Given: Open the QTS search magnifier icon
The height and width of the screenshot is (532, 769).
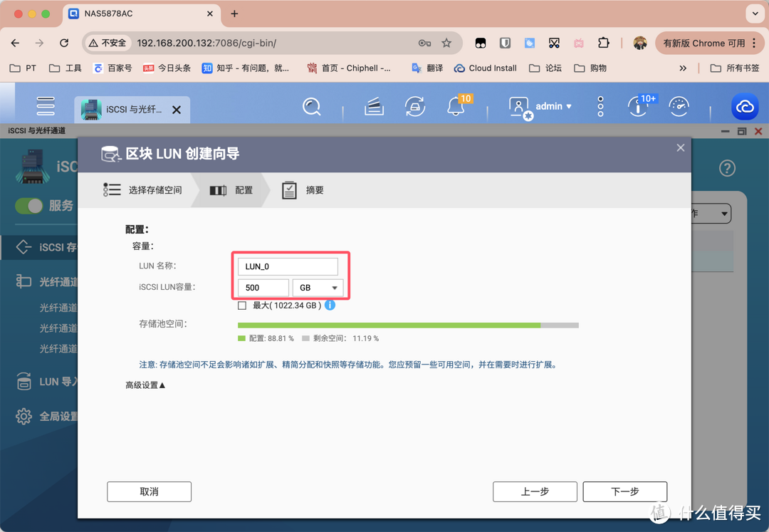Looking at the screenshot, I should point(311,106).
